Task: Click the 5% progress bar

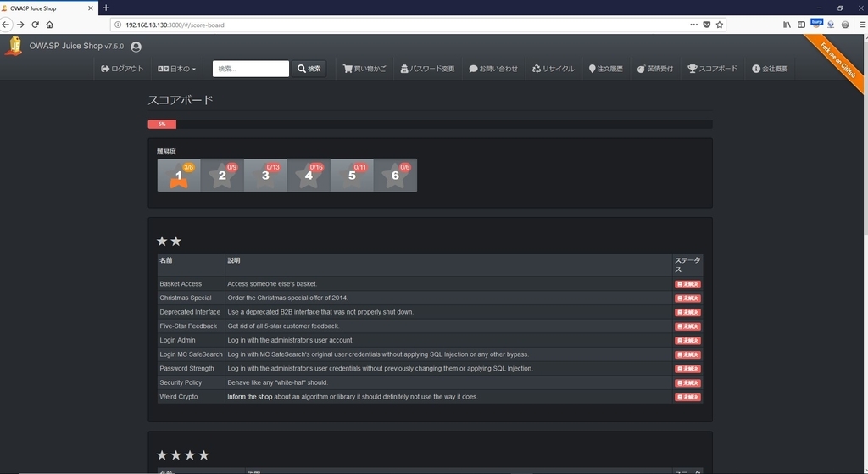Action: tap(162, 124)
